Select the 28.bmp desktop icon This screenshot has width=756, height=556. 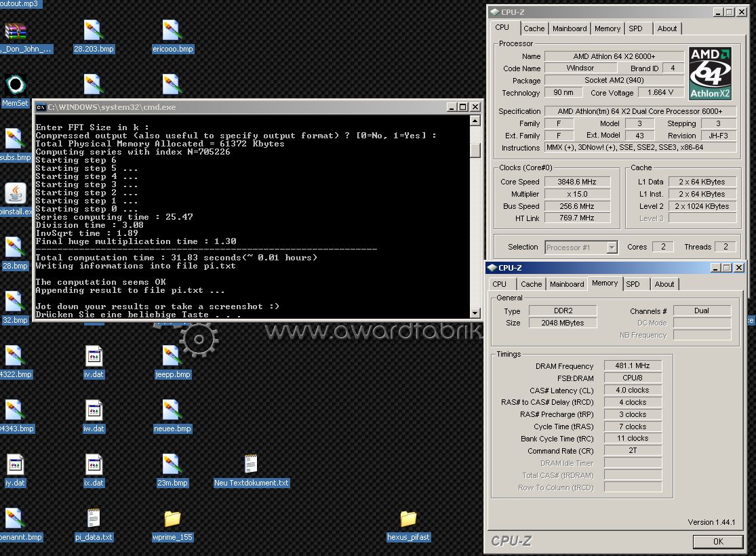[14, 253]
